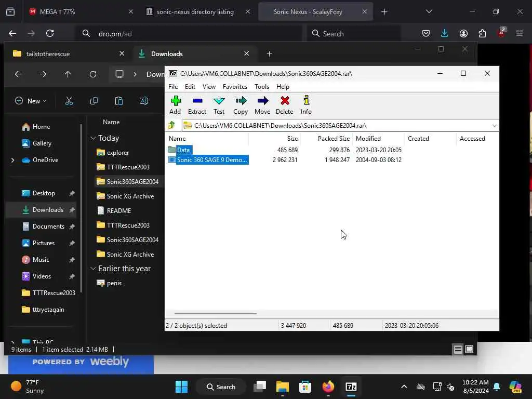Add a new File Explorer tab
This screenshot has height=399, width=532.
coord(270,54)
